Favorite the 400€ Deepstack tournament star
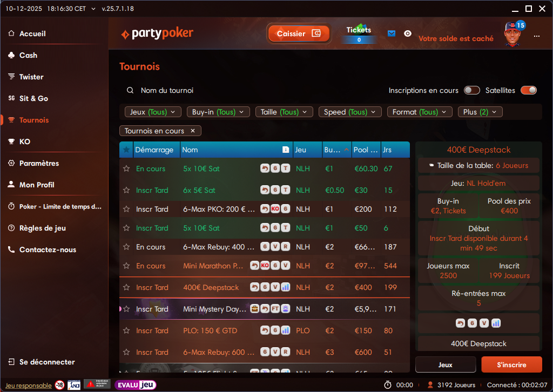The height and width of the screenshot is (392, 553). pos(126,287)
